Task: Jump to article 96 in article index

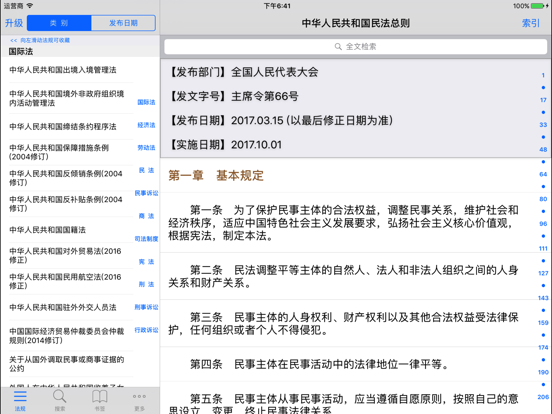Action: (543, 224)
